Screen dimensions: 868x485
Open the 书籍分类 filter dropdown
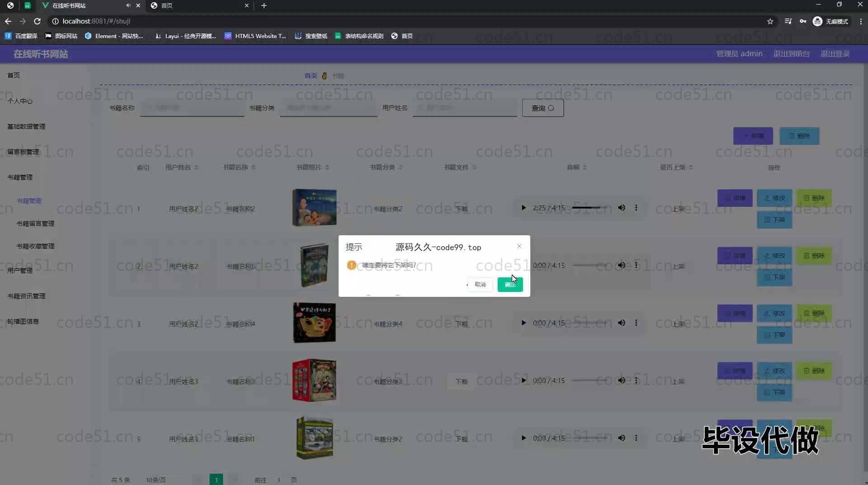point(329,108)
